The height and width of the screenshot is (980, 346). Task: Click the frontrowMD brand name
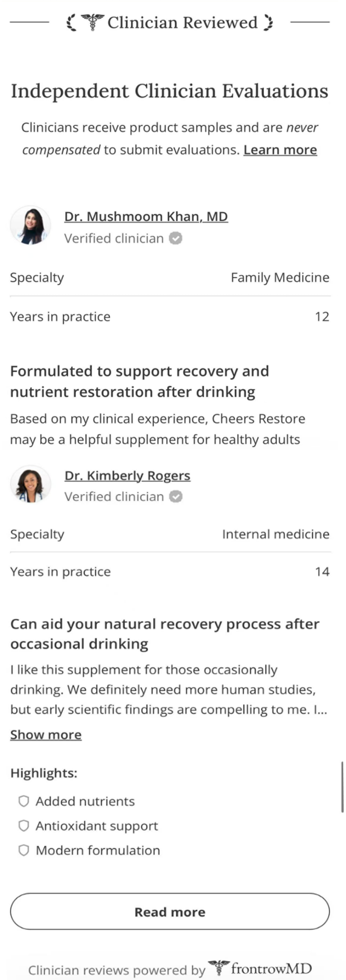(271, 969)
